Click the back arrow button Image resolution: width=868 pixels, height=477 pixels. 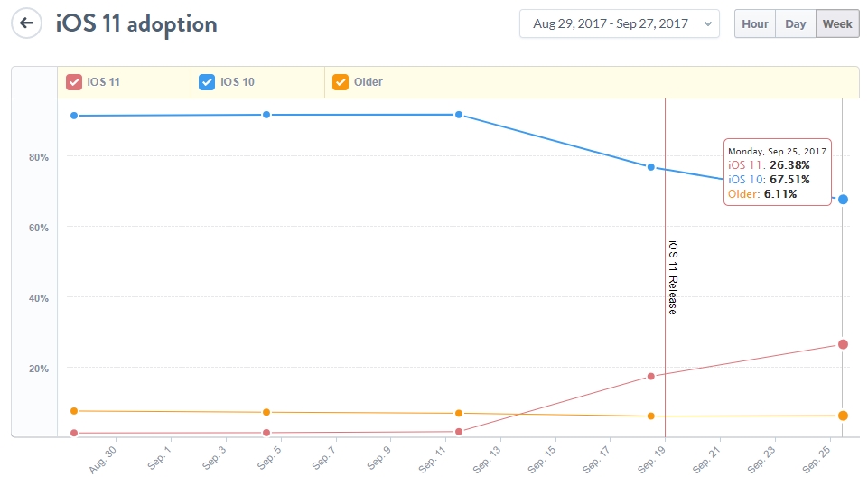pos(27,23)
